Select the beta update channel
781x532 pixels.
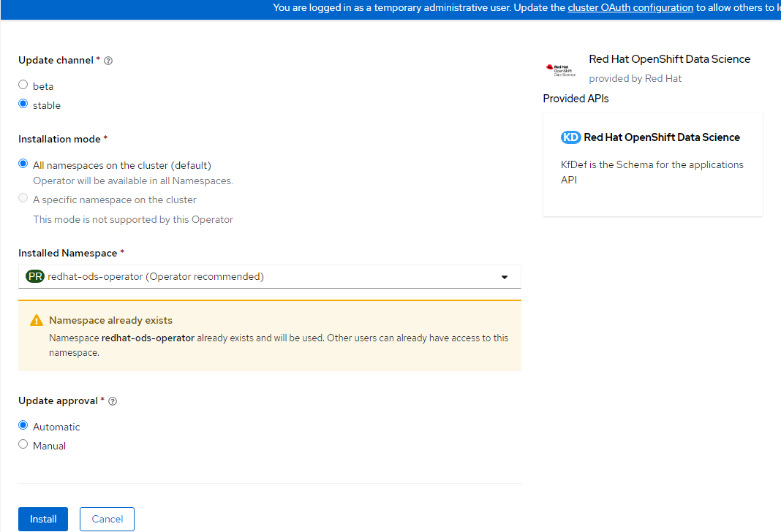(23, 85)
